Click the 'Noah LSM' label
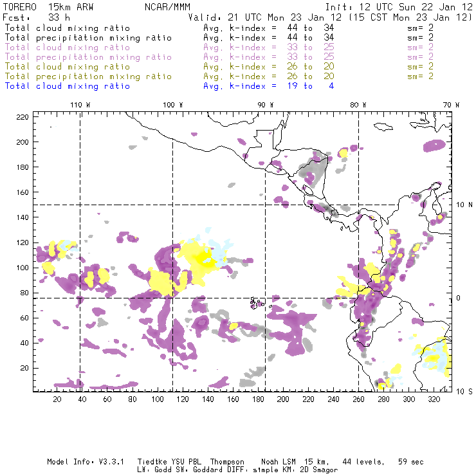This screenshot has width=476, height=476. pos(279,462)
